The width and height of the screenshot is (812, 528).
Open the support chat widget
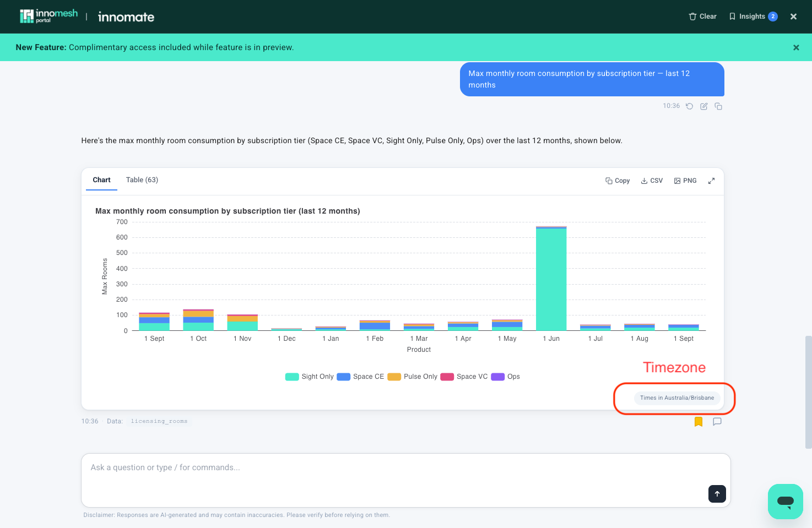point(786,502)
